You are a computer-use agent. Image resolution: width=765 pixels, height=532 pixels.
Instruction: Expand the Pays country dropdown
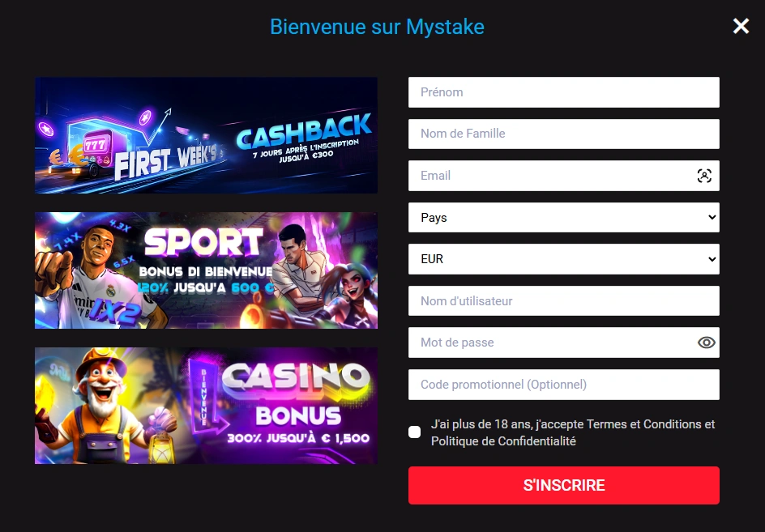pyautogui.click(x=563, y=218)
